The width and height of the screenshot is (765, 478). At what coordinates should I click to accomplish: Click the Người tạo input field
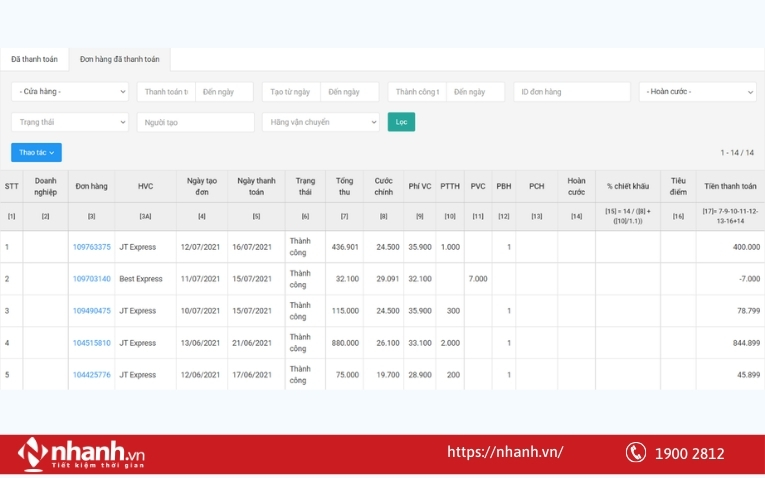[x=196, y=122]
